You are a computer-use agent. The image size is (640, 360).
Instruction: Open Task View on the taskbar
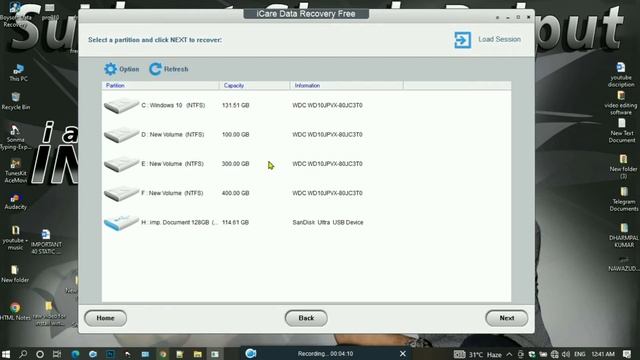pyautogui.click(x=57, y=354)
